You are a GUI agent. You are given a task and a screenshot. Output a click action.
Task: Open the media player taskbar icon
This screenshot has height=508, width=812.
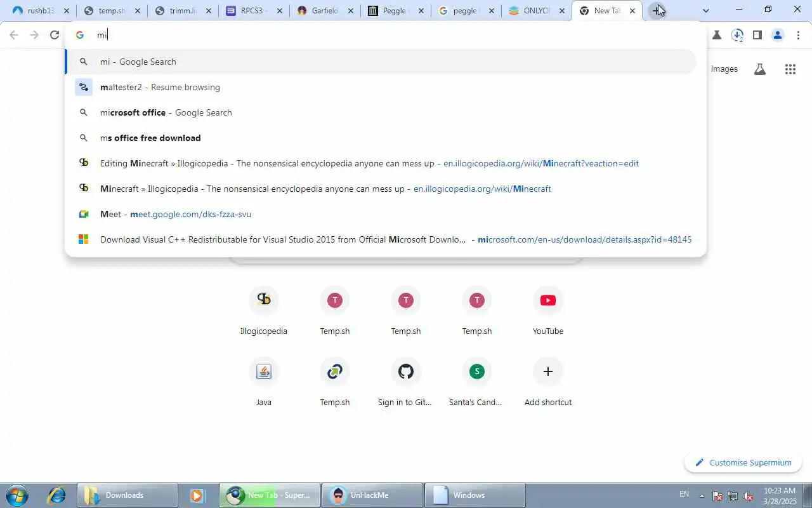coord(197,495)
